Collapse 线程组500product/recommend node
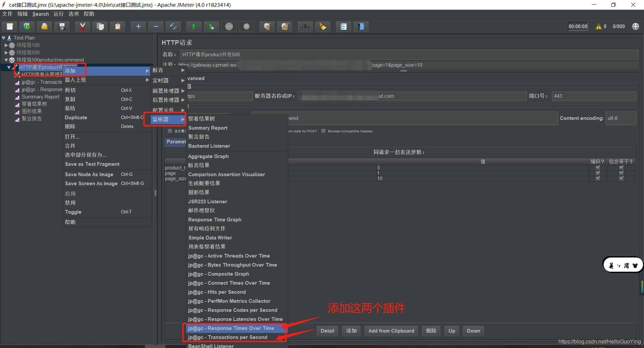 click(6, 60)
